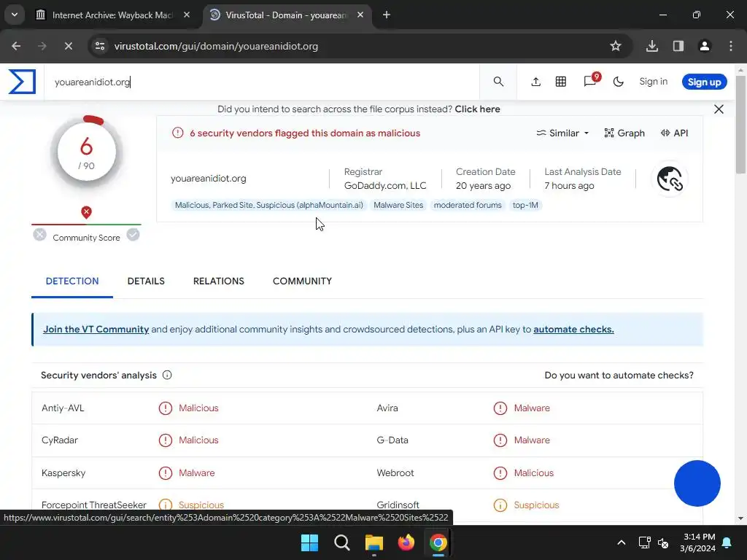Viewport: 747px width, 560px height.
Task: Click the Antiy-AVL Malicious alert icon
Action: coord(166,408)
